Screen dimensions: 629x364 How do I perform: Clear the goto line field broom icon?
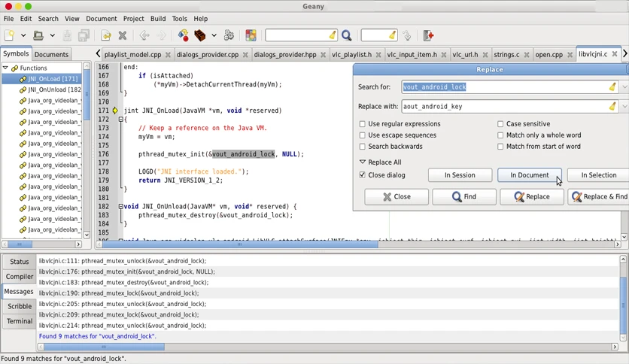392,35
